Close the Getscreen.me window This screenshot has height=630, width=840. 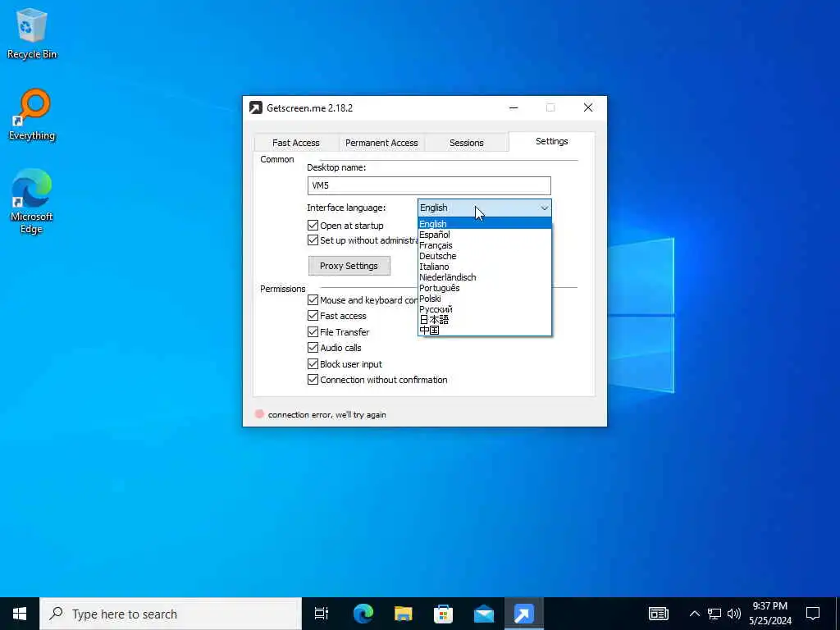[587, 107]
